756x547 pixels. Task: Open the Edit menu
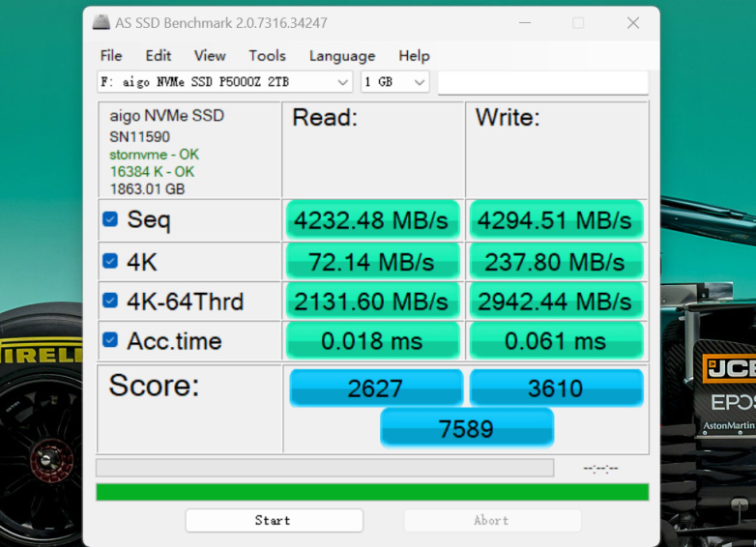tap(159, 56)
